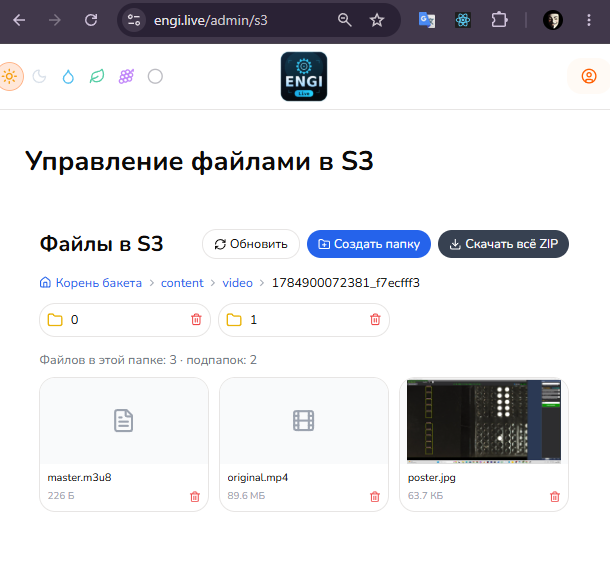Open the zoom magnifier in address bar
Image resolution: width=610 pixels, height=572 pixels.
(x=344, y=20)
